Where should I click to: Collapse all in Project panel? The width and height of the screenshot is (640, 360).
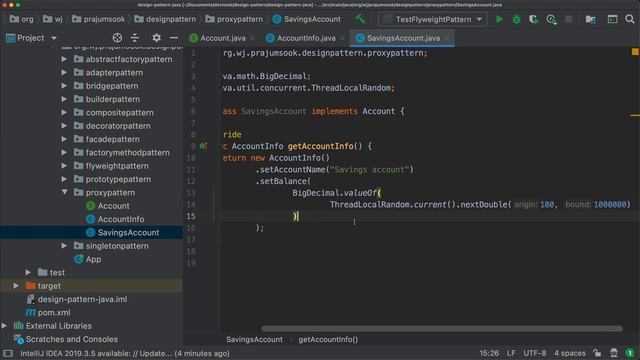point(135,38)
